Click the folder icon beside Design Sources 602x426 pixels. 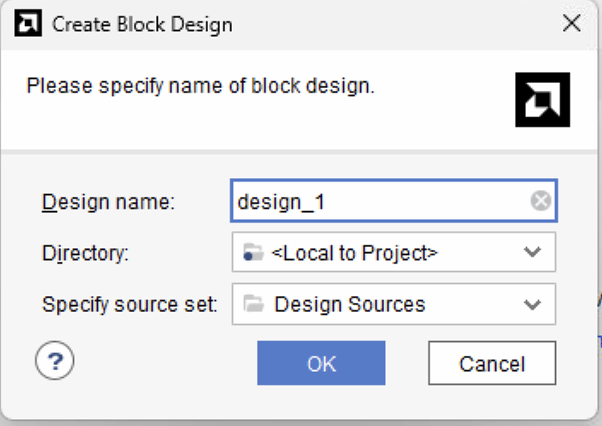(253, 304)
